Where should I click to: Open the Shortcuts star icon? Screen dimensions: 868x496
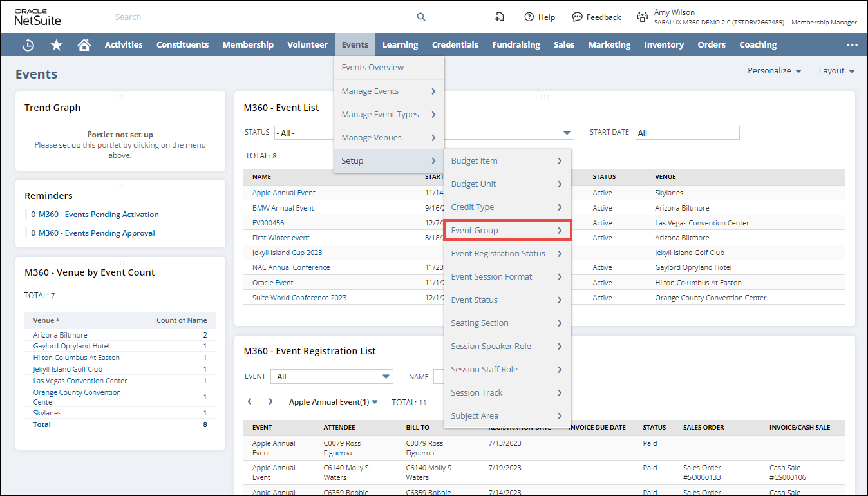[57, 44]
